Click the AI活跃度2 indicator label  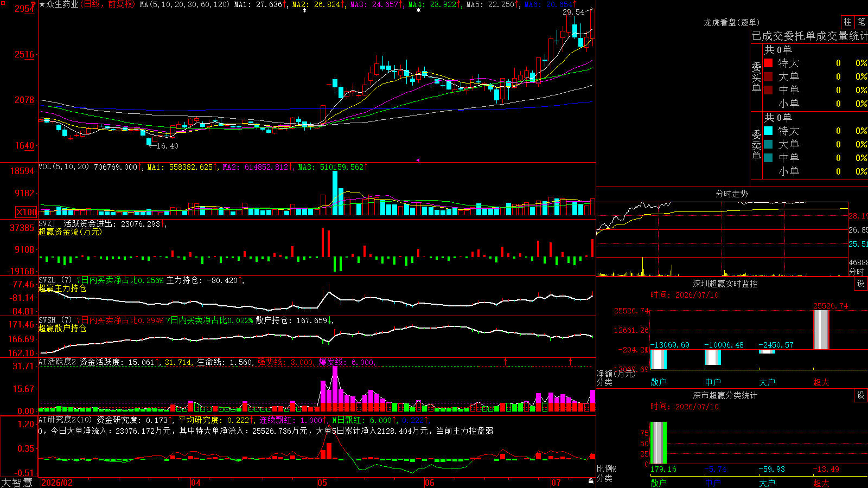pyautogui.click(x=58, y=362)
